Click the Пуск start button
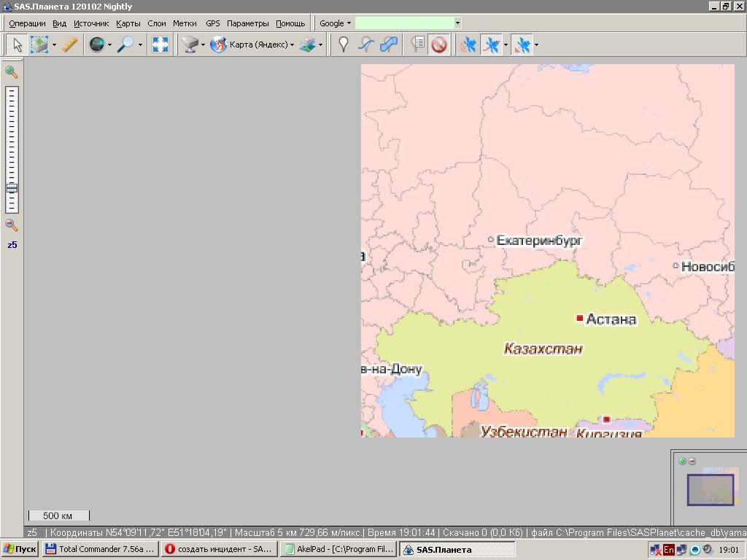Screen dimensions: 747x560 (x=20, y=550)
